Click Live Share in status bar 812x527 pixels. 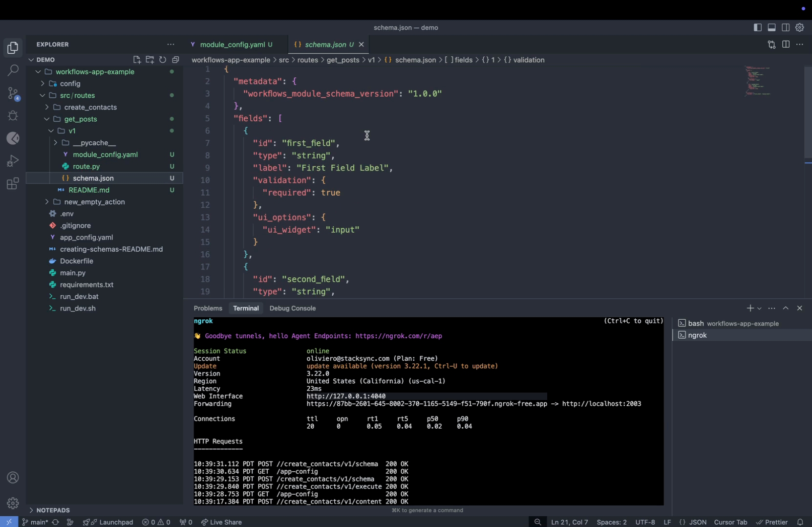221,522
